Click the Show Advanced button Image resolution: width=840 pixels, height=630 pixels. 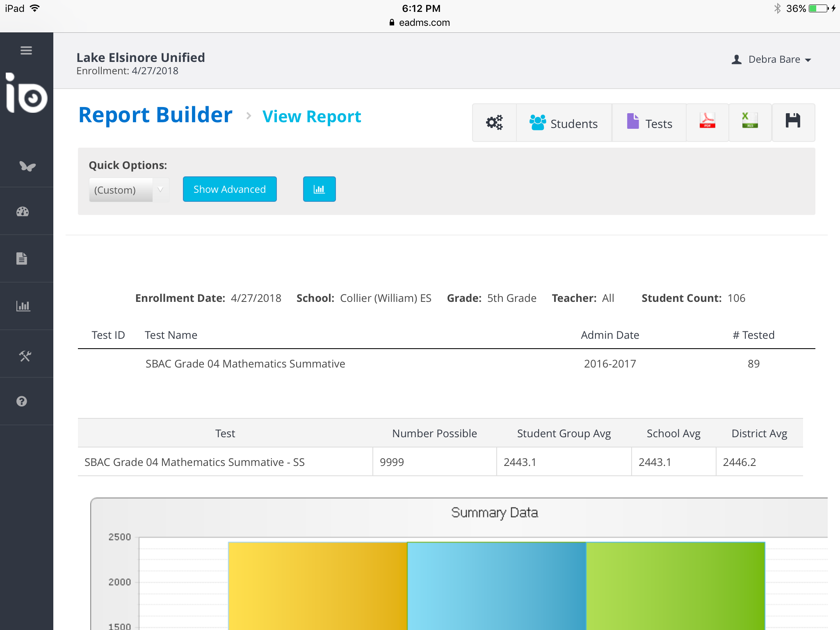point(230,189)
